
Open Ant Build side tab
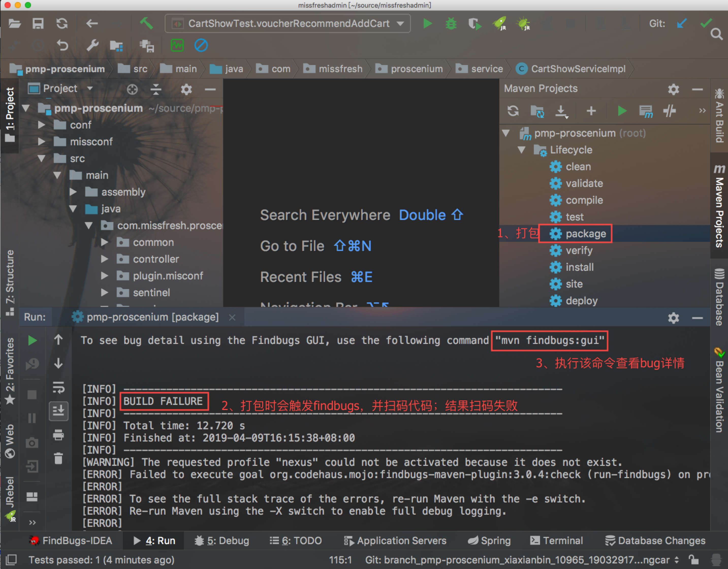719,115
